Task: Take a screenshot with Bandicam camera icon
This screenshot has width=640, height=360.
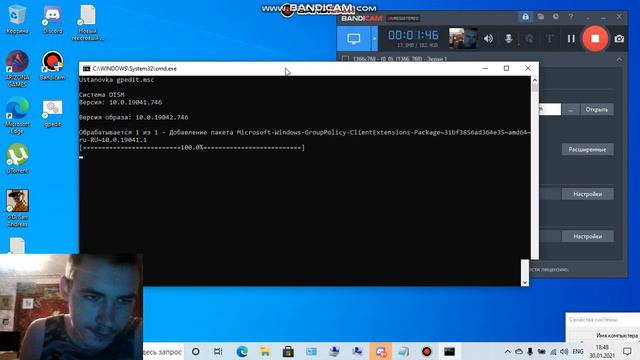Action: click(x=619, y=39)
